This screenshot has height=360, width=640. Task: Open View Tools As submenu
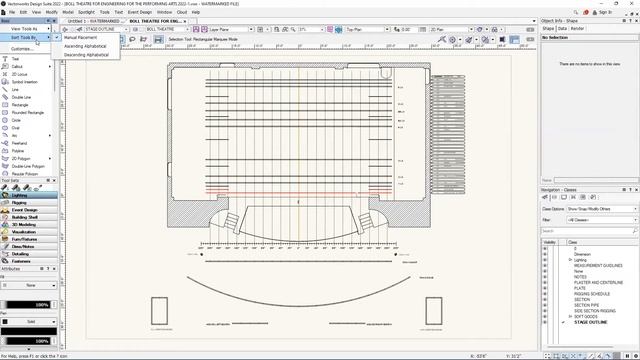tap(25, 29)
